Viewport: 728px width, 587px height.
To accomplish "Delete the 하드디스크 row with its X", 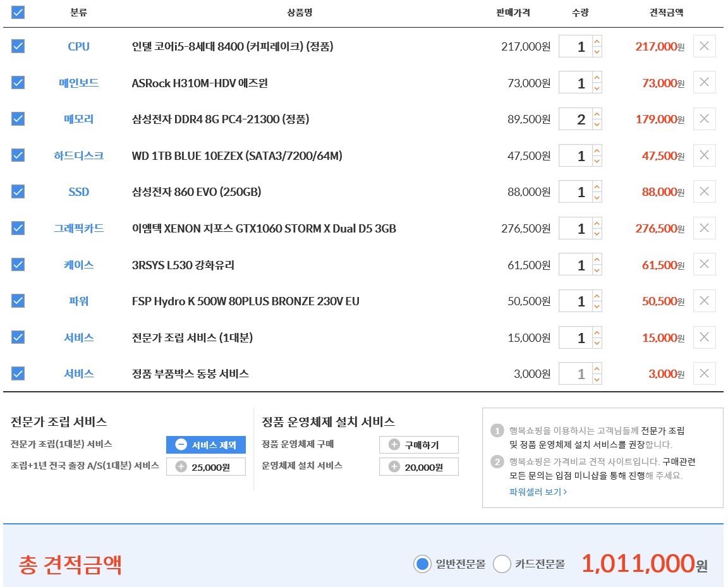I will pyautogui.click(x=704, y=155).
